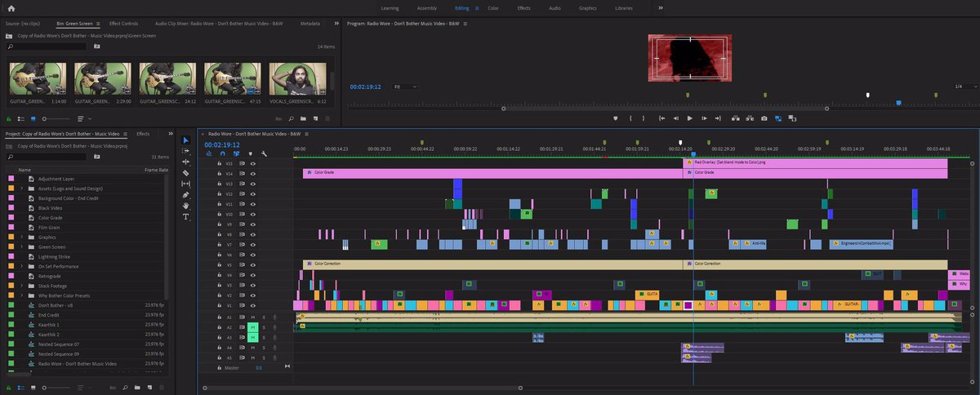This screenshot has height=395, width=980.
Task: Click Lift button in Program monitor
Action: (736, 118)
